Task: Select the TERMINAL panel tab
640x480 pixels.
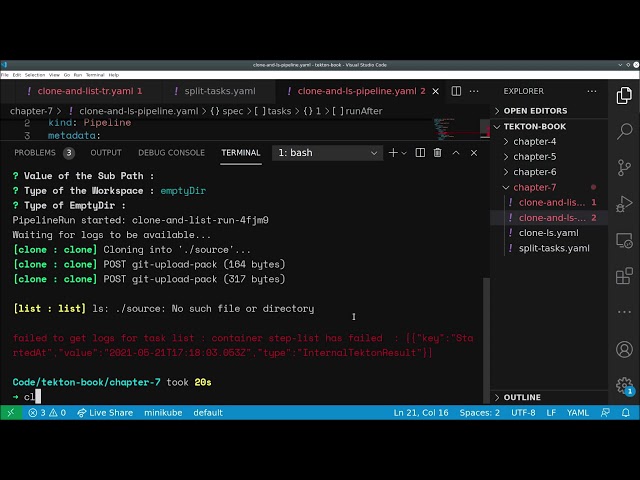Action: [x=241, y=153]
